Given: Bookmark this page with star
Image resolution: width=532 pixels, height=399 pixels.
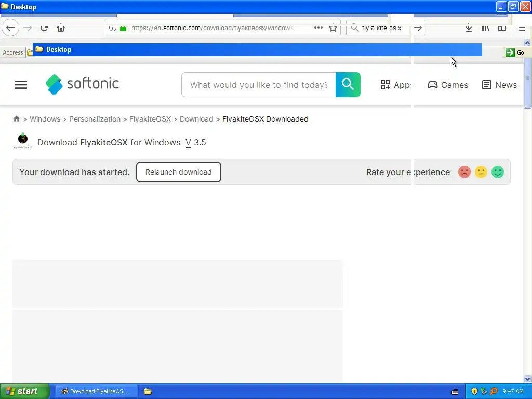Looking at the screenshot, I should pos(333,29).
